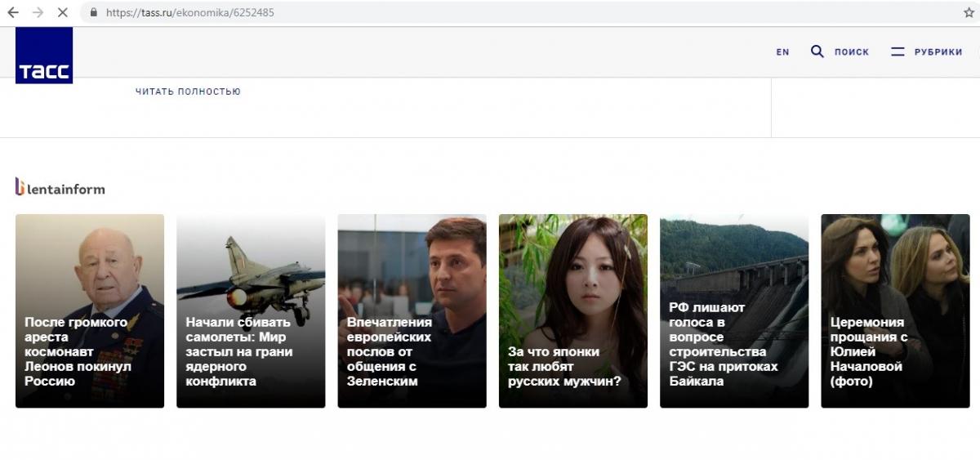Open the Japanese women article card
Viewport: 980px width, 460px height.
572,310
